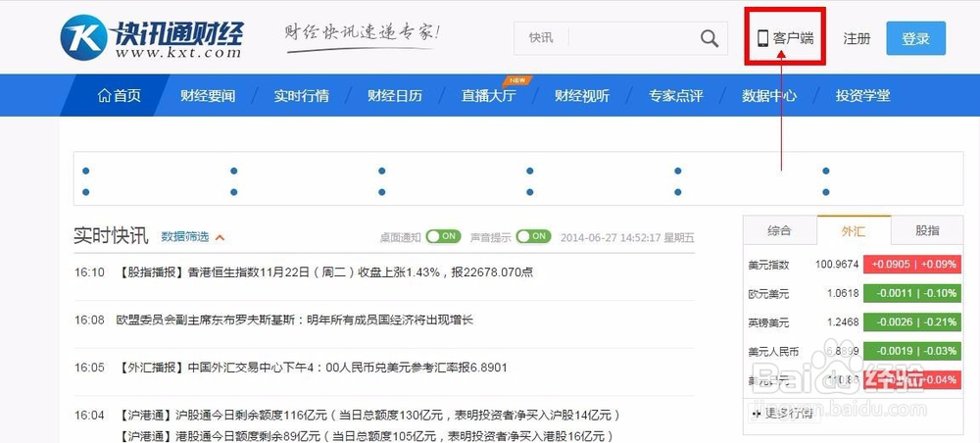Click the -0.0011 | -0.10% change badge

[x=912, y=293]
